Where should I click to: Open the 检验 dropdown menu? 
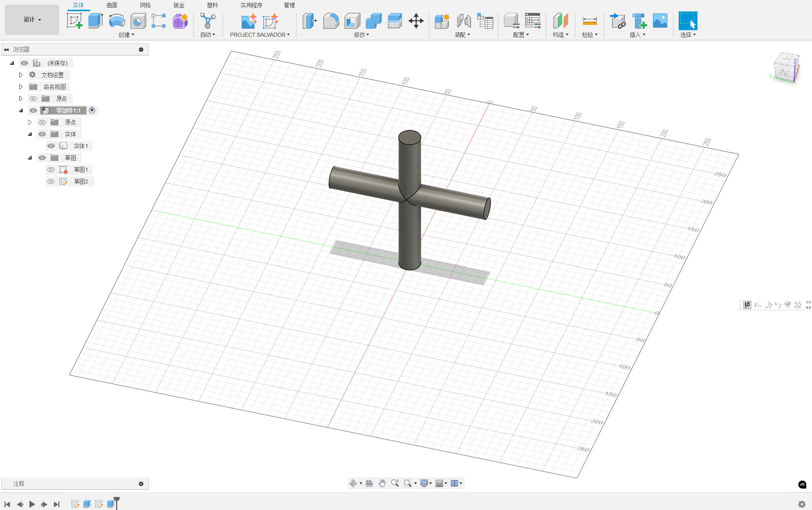[x=590, y=35]
